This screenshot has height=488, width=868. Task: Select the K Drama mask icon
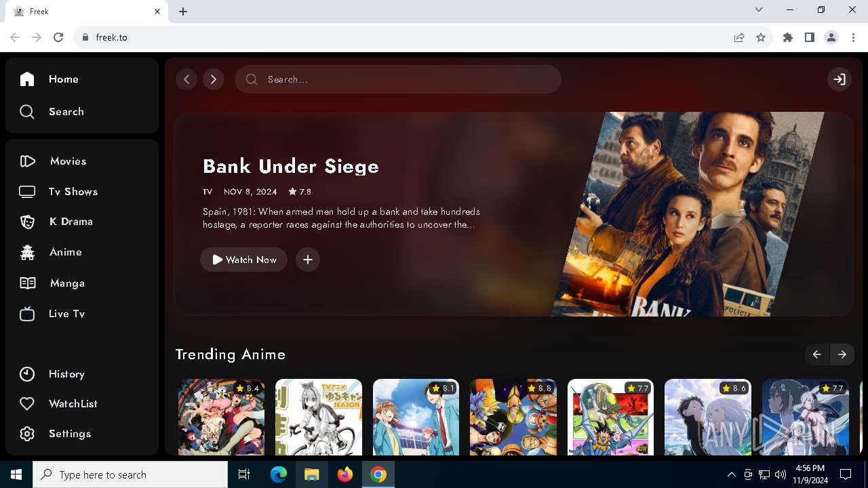click(27, 222)
